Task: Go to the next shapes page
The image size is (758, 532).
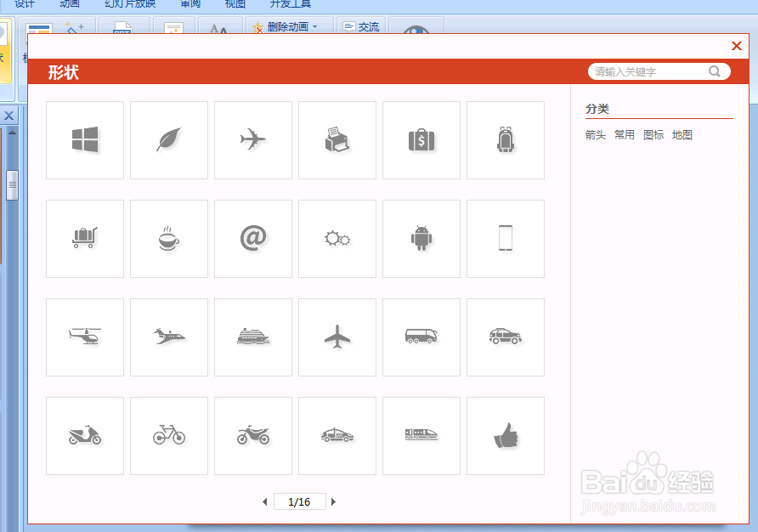Action: tap(333, 502)
